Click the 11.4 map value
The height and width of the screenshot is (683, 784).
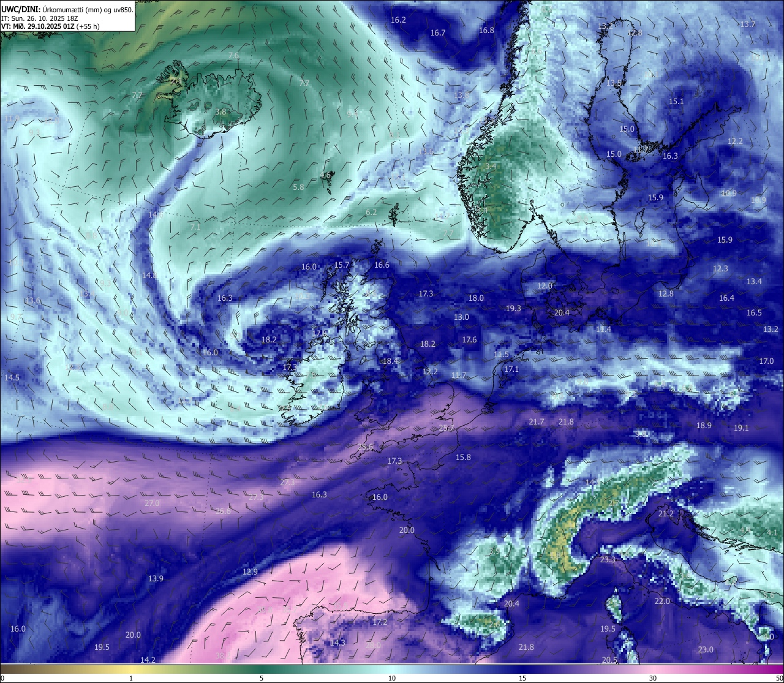tap(603, 330)
